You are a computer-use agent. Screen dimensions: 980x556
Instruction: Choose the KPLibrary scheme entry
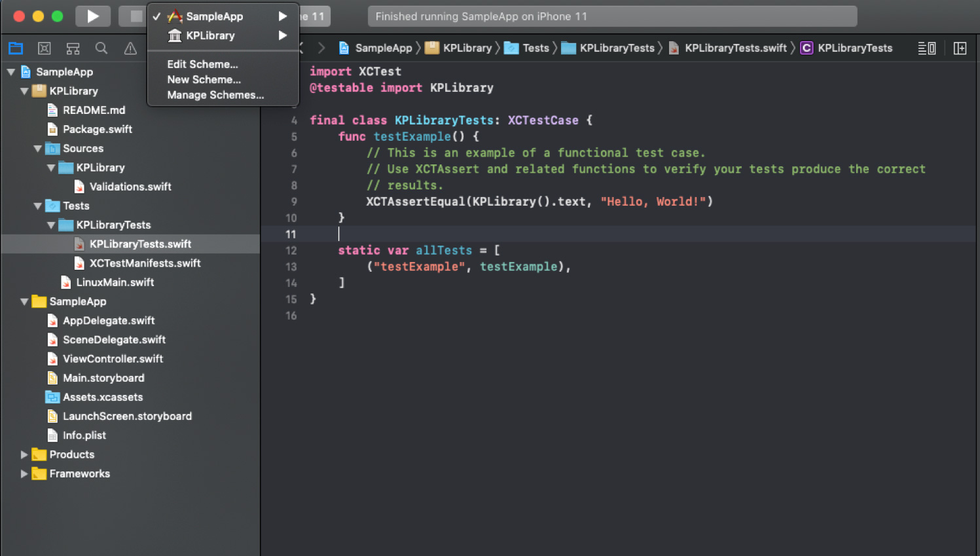coord(223,35)
